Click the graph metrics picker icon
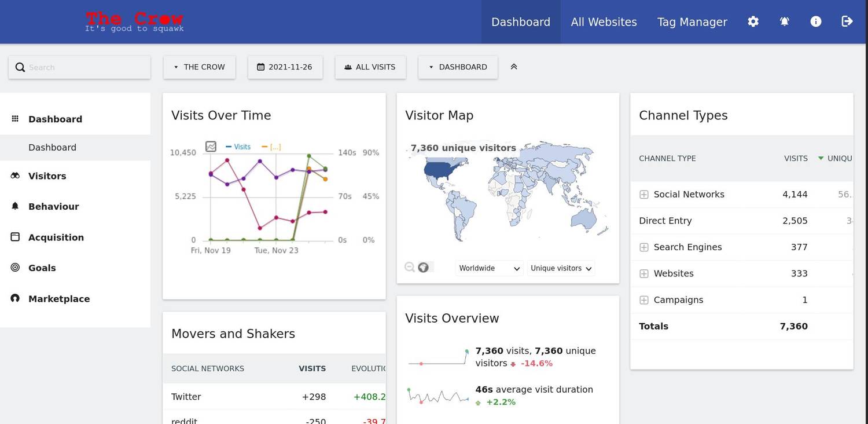Image resolution: width=868 pixels, height=424 pixels. (211, 147)
